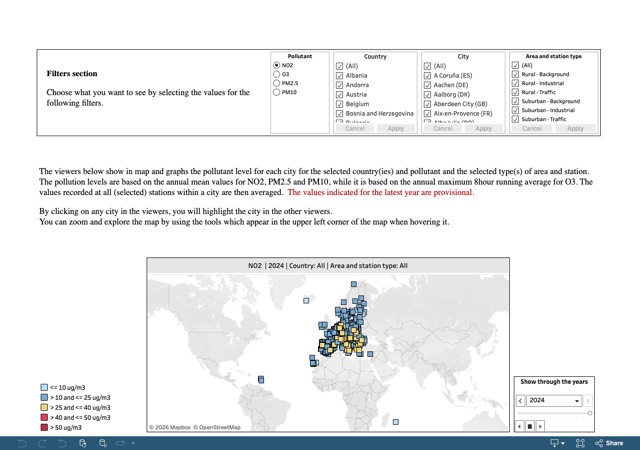Uncheck Aachen (DE) city
Screen dimensions: 640x450
click(427, 85)
